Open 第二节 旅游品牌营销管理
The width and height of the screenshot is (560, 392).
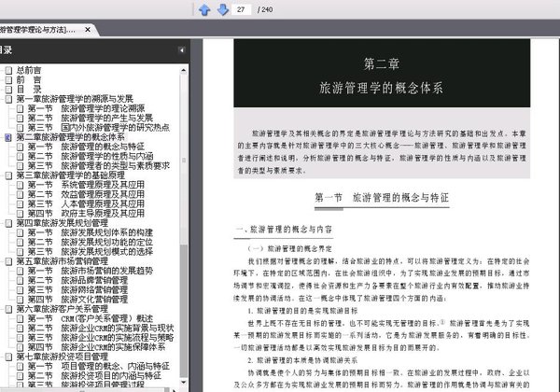pos(77,280)
